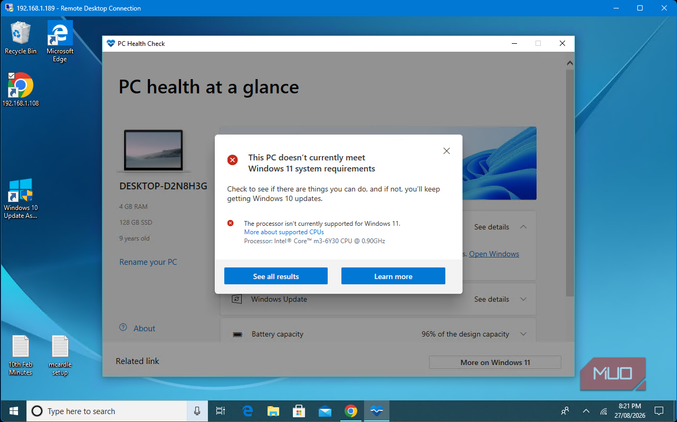
Task: Click the 9 years old text
Action: point(134,238)
